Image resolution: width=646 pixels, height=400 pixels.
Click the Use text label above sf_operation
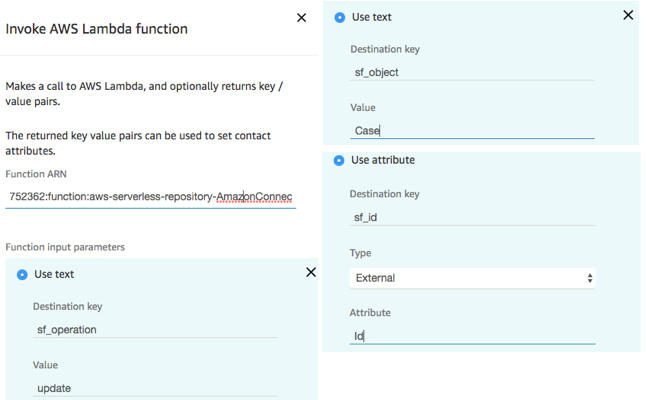pos(54,274)
